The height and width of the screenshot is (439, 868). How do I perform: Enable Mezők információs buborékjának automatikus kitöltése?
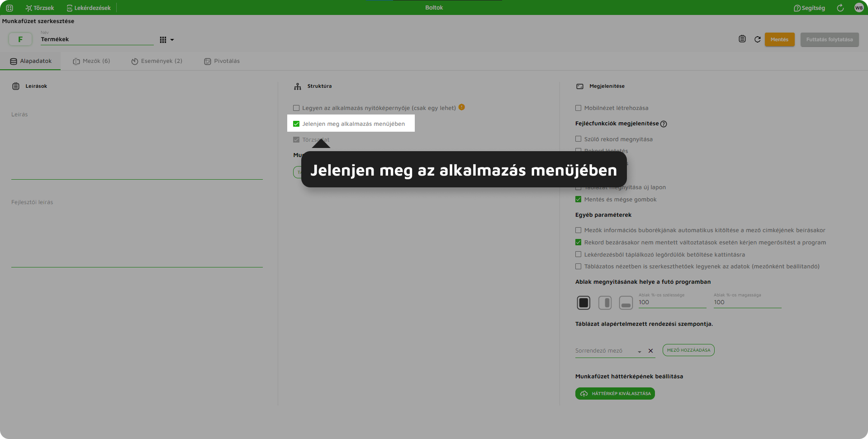coord(578,230)
